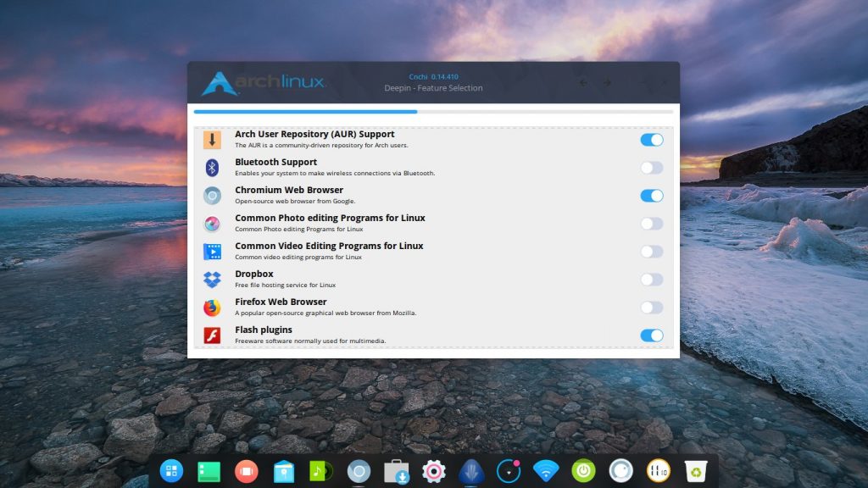Click the Firefox Web Browser icon

212,308
